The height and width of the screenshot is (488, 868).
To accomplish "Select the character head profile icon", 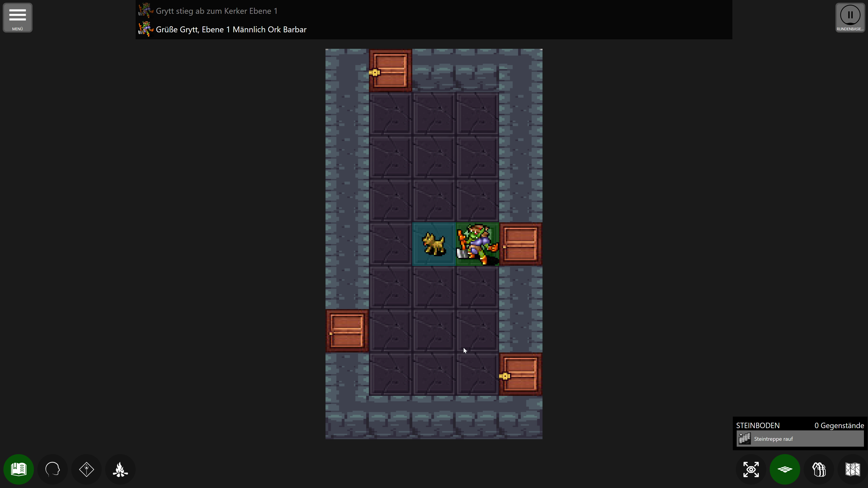I will (53, 469).
